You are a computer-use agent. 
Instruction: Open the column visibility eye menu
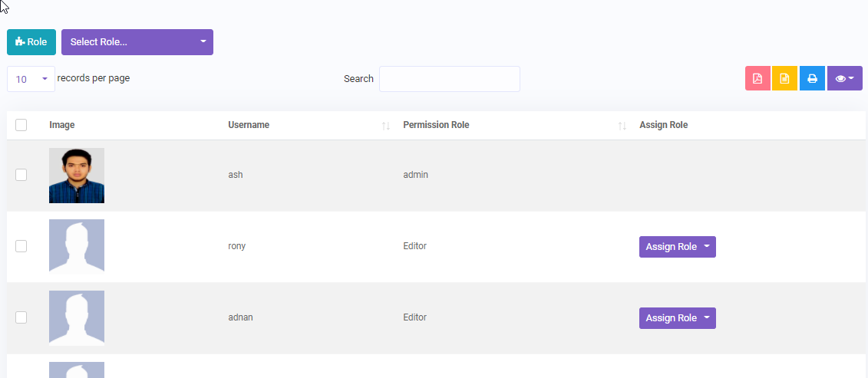844,79
